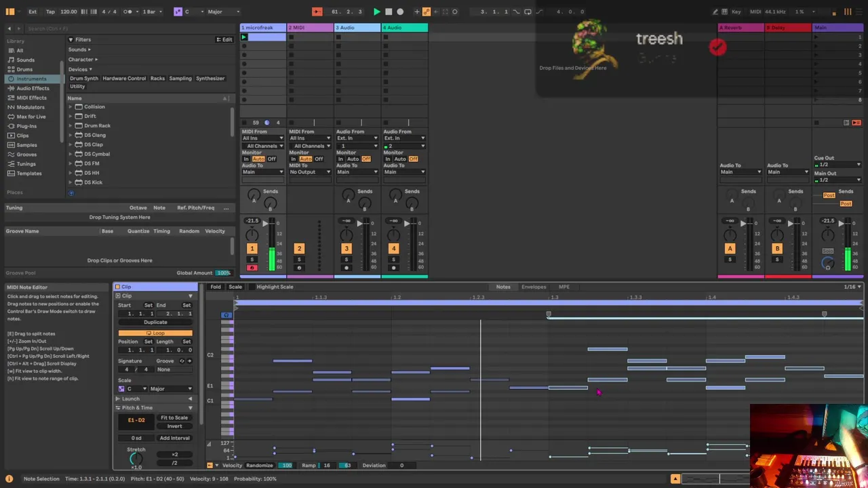Viewport: 868px width, 488px height.
Task: Open the Modulators browser category
Action: [x=31, y=107]
